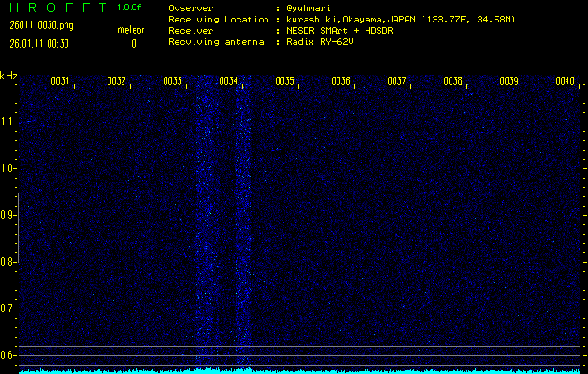The height and width of the screenshot is (374, 588).
Task: Select the NESDR SMArt + HDSDR receiver text
Action: click(340, 31)
